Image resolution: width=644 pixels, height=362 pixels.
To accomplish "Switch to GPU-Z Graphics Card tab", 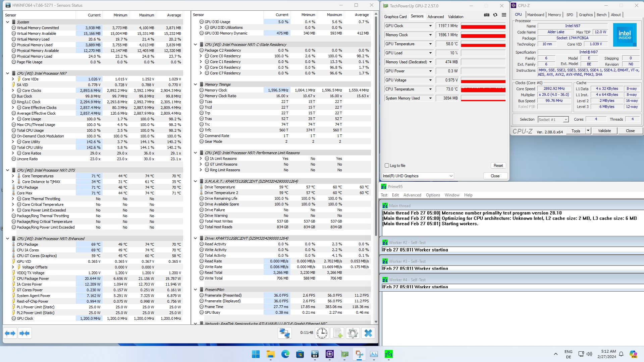I will click(x=395, y=17).
